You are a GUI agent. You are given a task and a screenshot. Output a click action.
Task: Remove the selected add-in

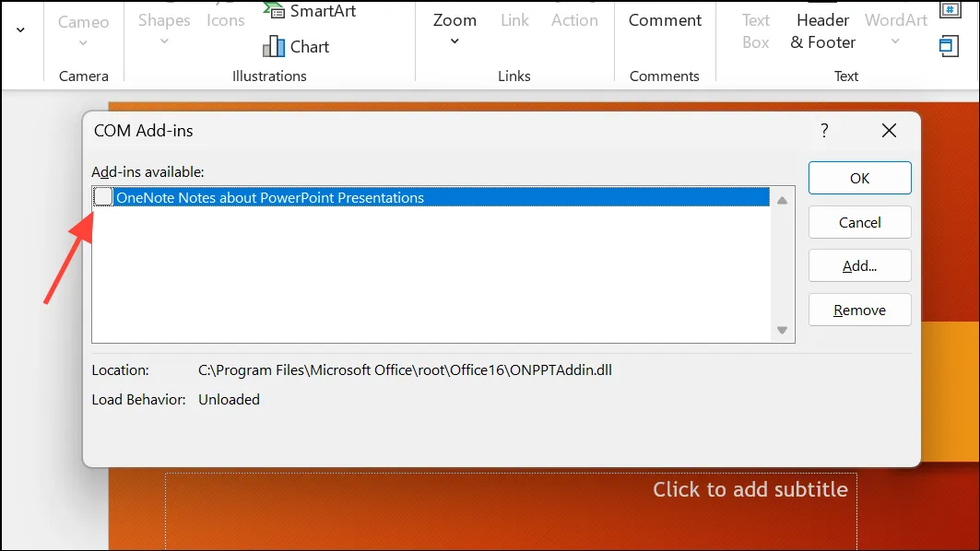(859, 310)
